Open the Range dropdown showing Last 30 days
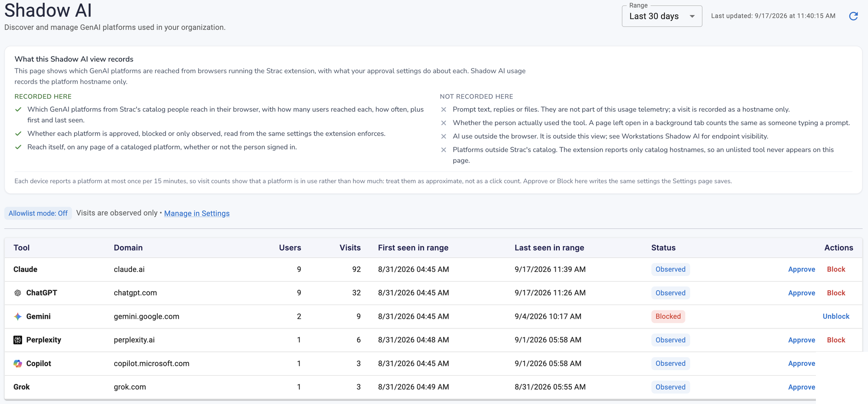 [x=662, y=16]
